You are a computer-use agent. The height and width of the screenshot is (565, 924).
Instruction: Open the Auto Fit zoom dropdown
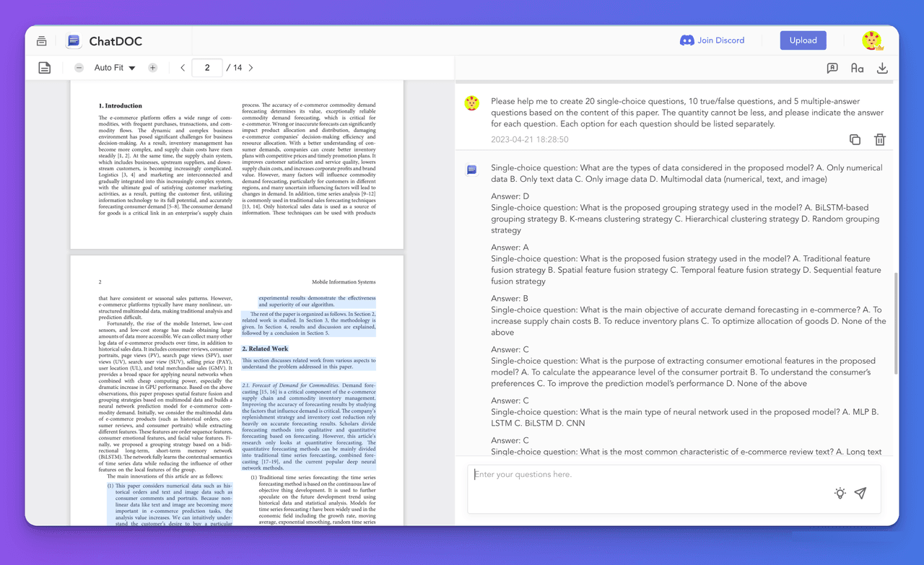[115, 68]
